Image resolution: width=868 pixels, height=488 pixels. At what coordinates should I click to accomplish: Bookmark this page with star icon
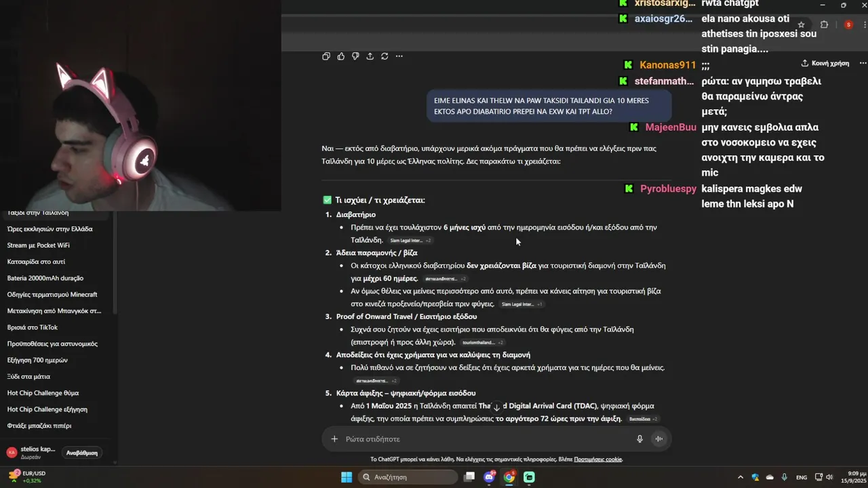801,24
